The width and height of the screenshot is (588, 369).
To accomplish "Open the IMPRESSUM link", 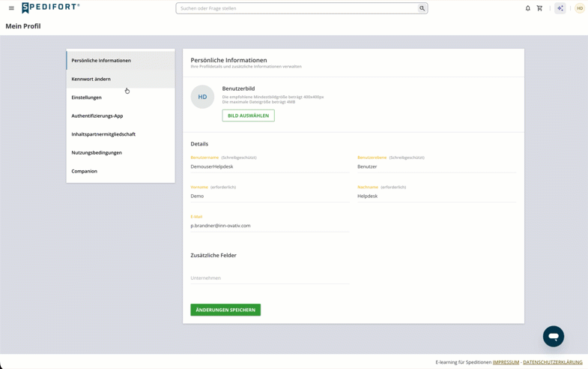I will pos(506,362).
